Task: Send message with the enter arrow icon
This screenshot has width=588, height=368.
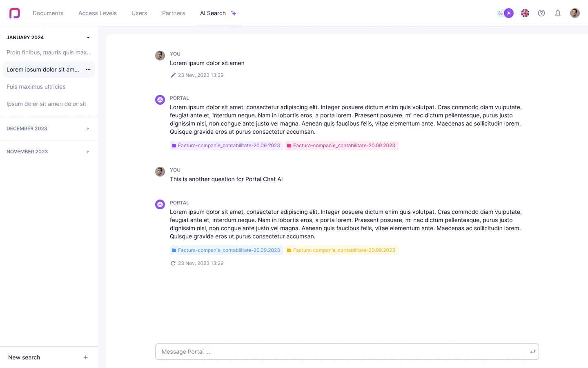Action: [x=532, y=352]
